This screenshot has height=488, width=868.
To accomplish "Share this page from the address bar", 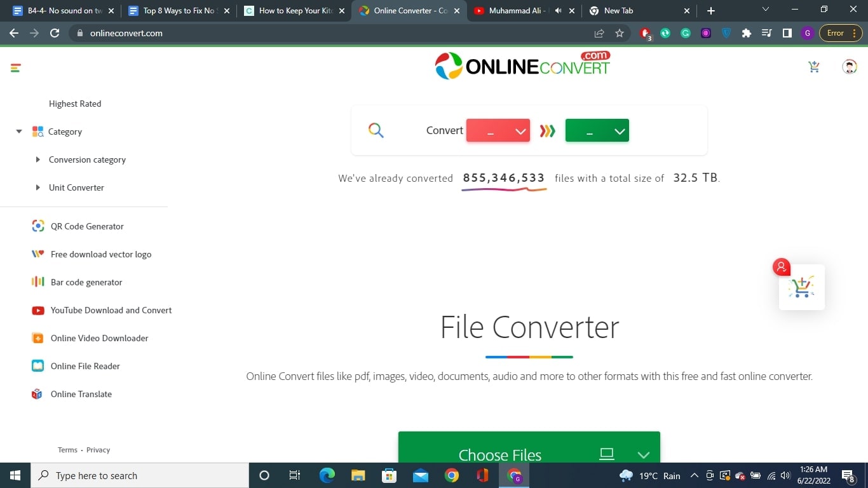I will coord(599,33).
